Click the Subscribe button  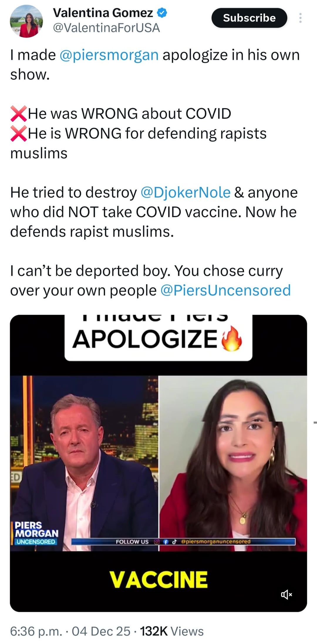pyautogui.click(x=249, y=18)
